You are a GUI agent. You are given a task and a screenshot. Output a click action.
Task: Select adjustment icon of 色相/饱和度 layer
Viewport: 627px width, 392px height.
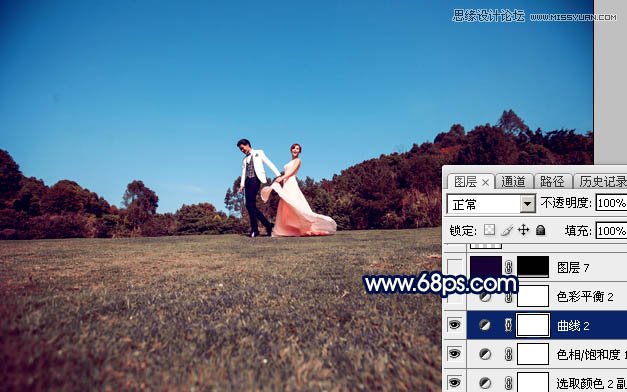point(485,354)
